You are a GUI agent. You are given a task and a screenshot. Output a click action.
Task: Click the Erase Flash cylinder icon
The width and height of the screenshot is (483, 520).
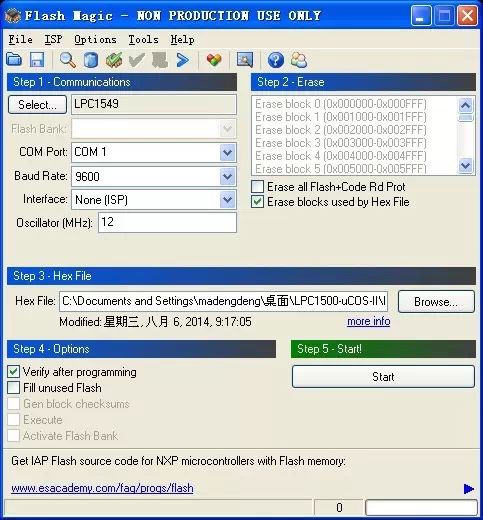click(x=91, y=60)
